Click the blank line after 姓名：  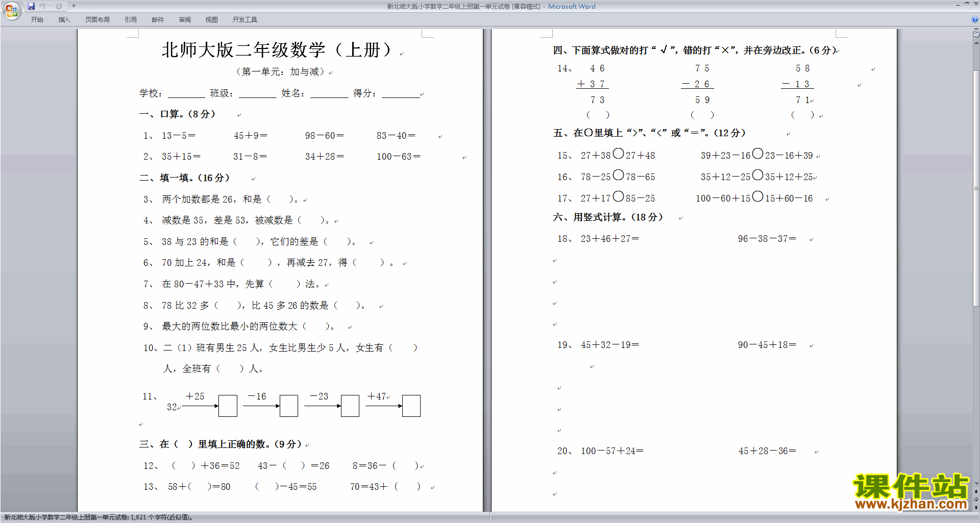pyautogui.click(x=329, y=94)
